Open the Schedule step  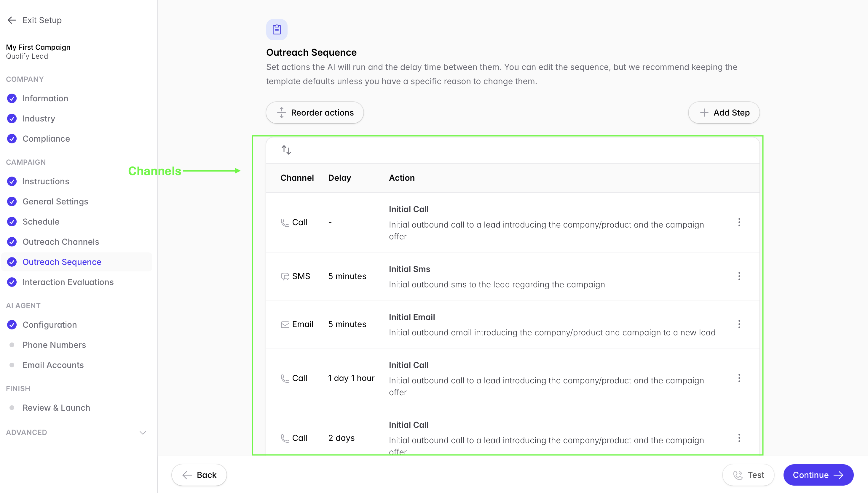point(41,222)
